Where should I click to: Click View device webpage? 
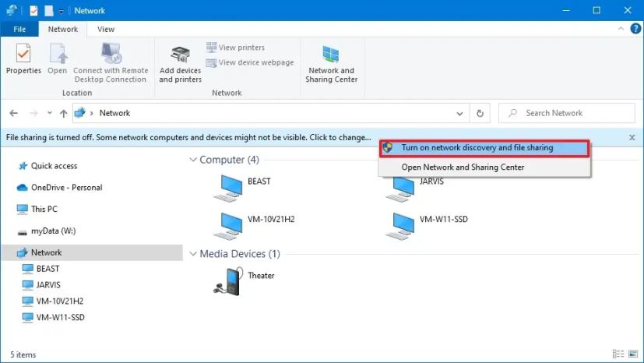click(250, 62)
